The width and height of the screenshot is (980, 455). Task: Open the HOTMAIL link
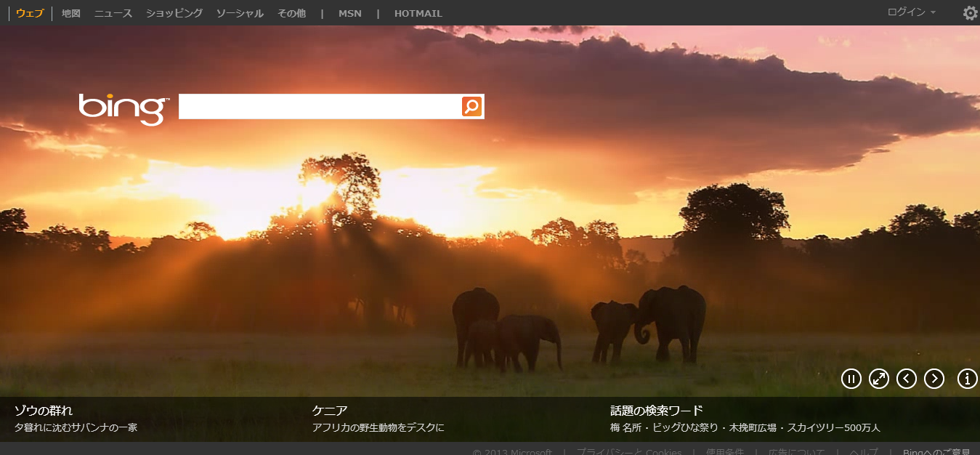click(418, 13)
